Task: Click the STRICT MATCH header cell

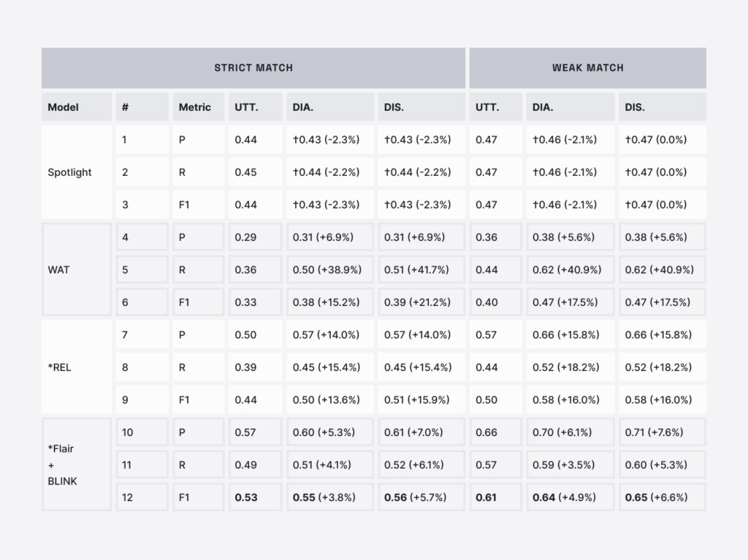Action: pos(253,68)
